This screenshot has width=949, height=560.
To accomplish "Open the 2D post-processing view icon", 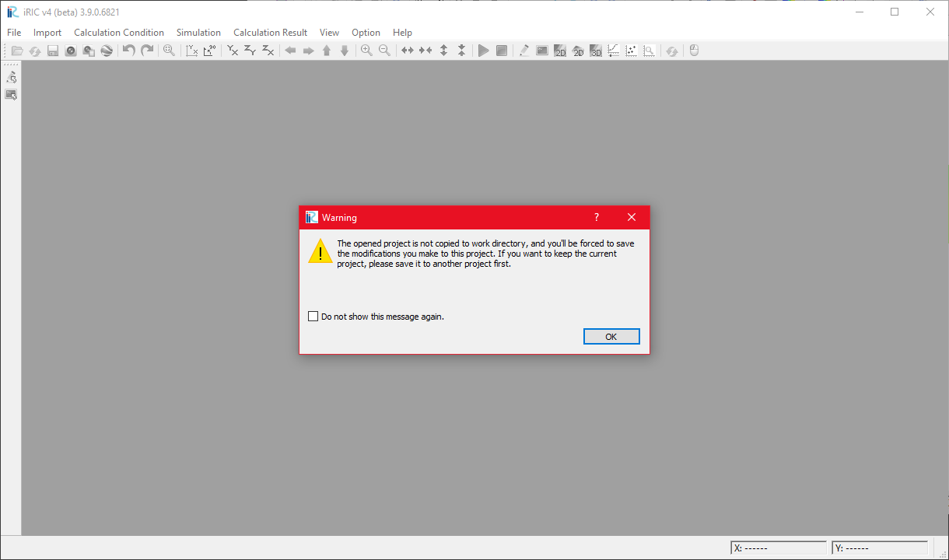I will tap(560, 50).
